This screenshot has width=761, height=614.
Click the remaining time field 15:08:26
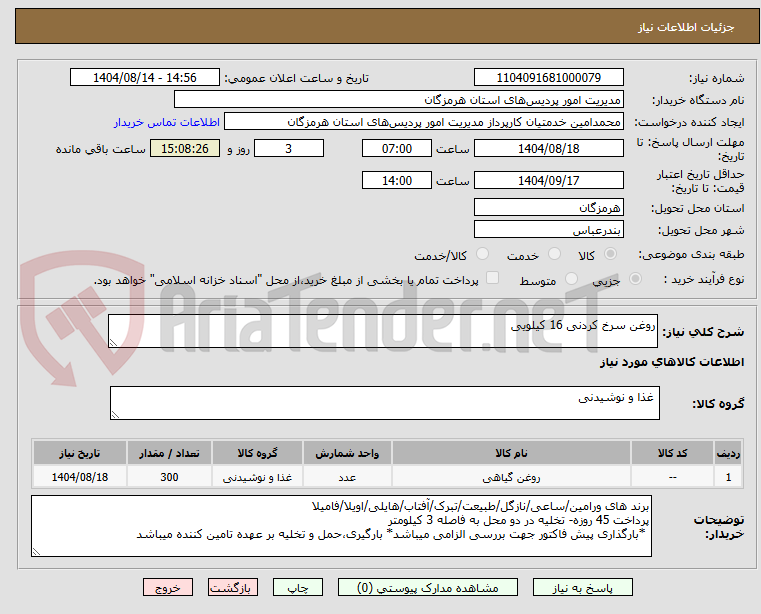[x=185, y=148]
